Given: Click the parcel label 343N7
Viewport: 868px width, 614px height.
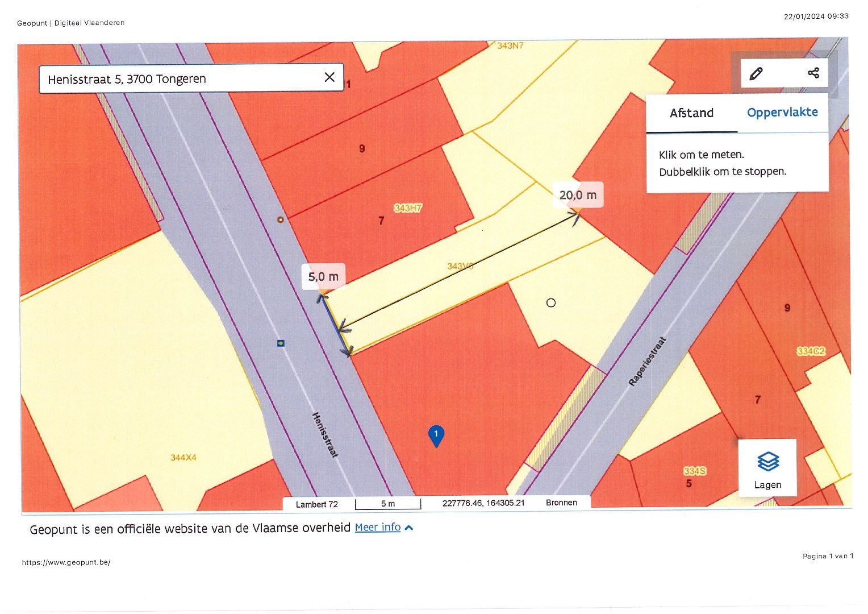Looking at the screenshot, I should click(x=510, y=45).
